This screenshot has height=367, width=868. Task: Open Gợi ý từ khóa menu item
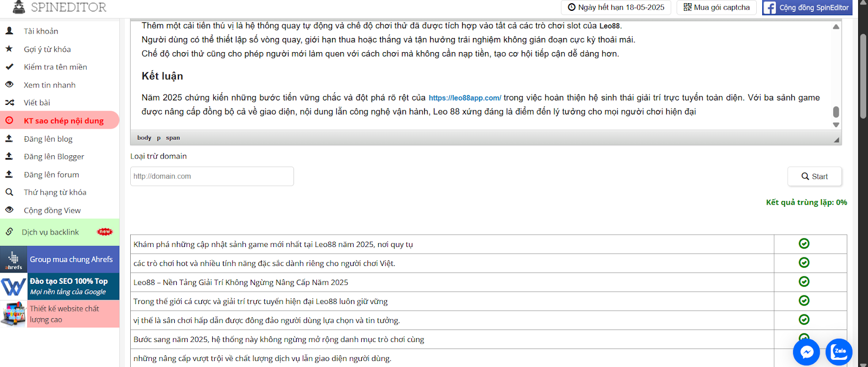pyautogui.click(x=60, y=49)
